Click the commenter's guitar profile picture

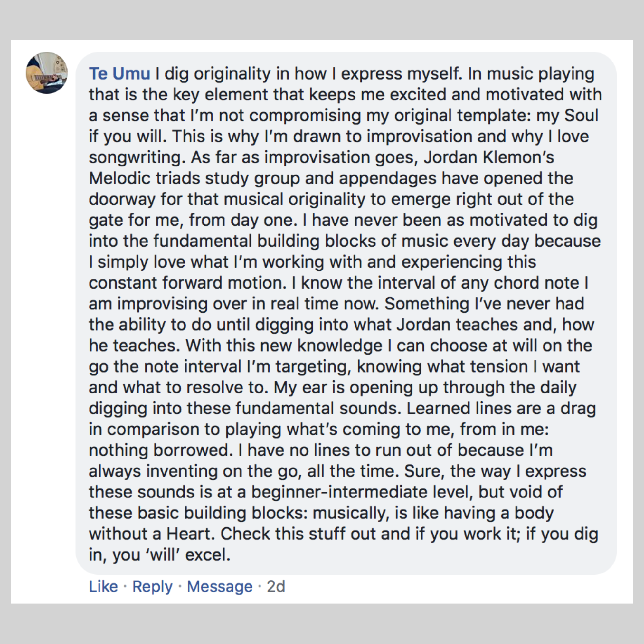click(x=47, y=73)
